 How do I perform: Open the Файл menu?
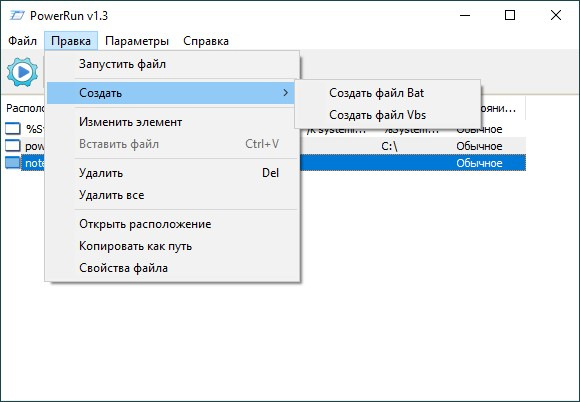[x=22, y=41]
